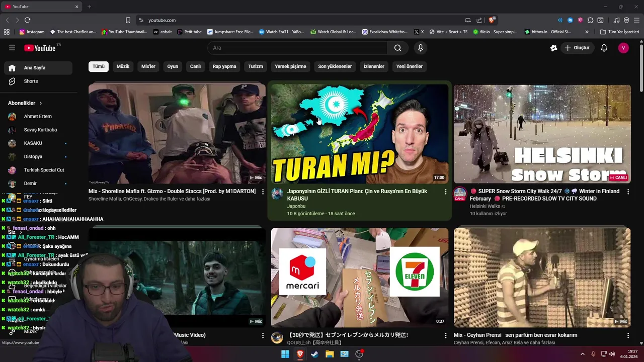Click the share page icon in address bar

click(479, 20)
